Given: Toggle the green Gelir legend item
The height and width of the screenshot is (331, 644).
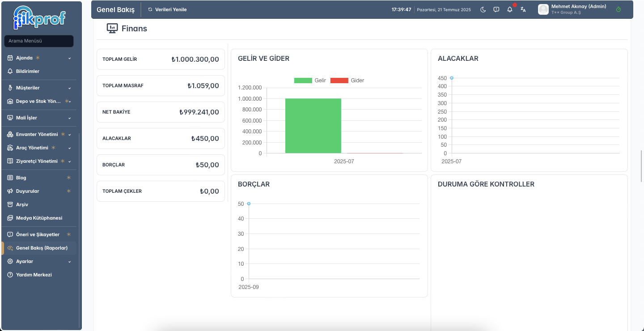Looking at the screenshot, I should point(310,81).
